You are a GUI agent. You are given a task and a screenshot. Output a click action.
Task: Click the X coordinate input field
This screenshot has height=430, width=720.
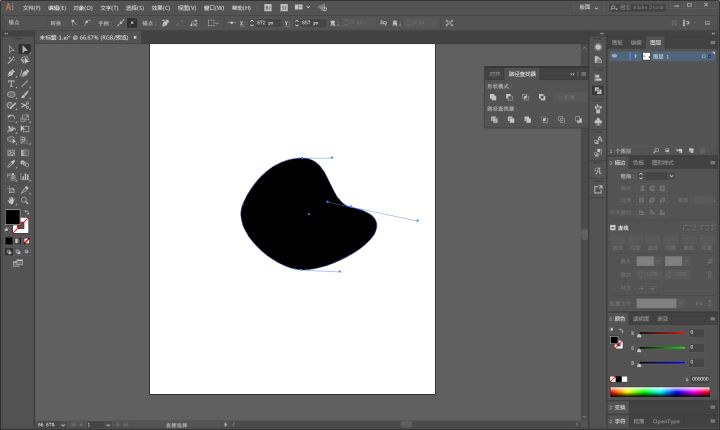point(264,22)
